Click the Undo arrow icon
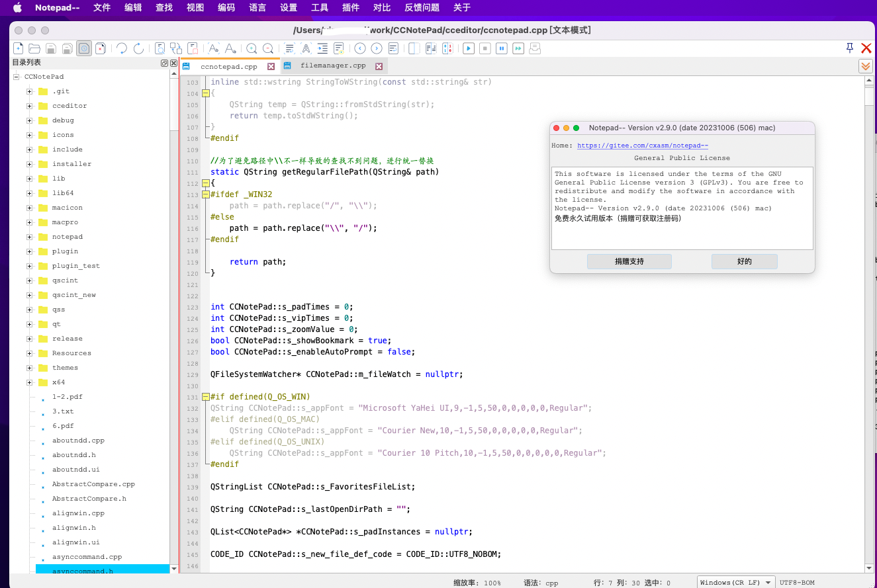Image resolution: width=877 pixels, height=588 pixels. (x=122, y=48)
